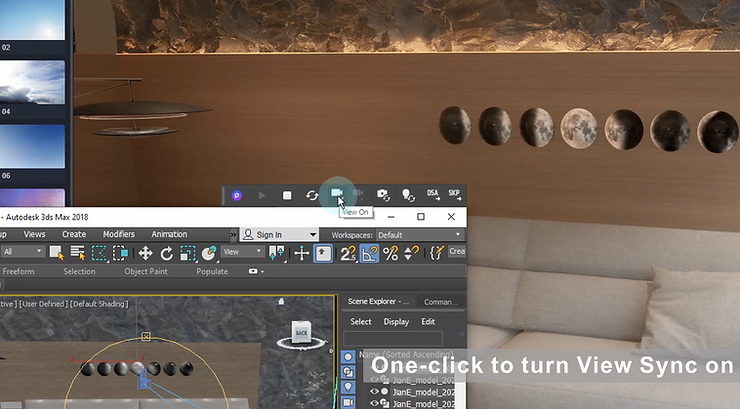This screenshot has width=740, height=409.
Task: Open the Create menu
Action: click(x=74, y=234)
